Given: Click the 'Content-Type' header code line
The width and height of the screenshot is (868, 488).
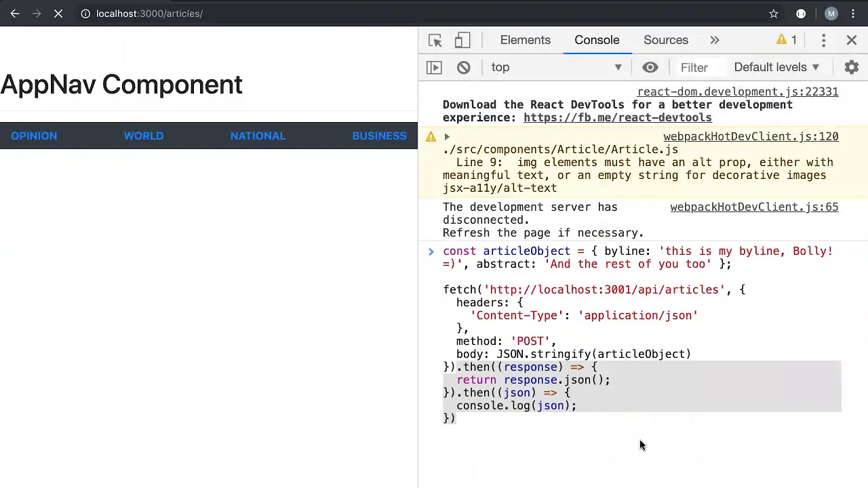Looking at the screenshot, I should click(x=584, y=316).
